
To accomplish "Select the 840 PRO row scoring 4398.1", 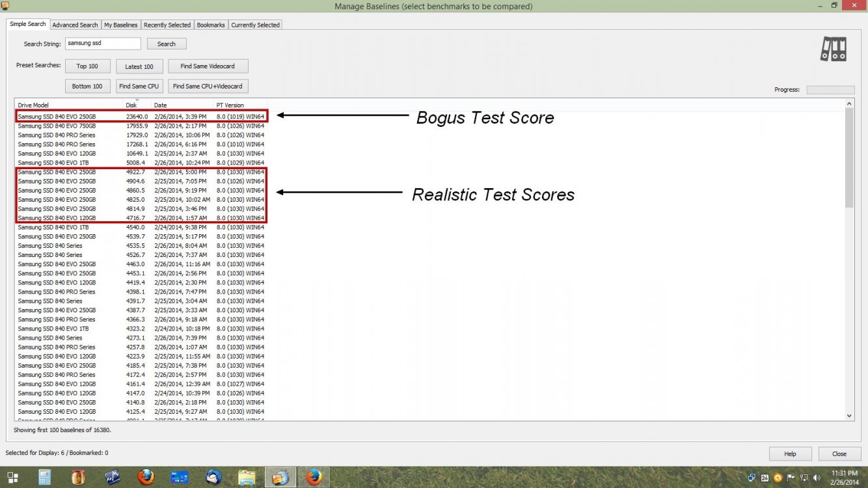I will click(x=141, y=291).
